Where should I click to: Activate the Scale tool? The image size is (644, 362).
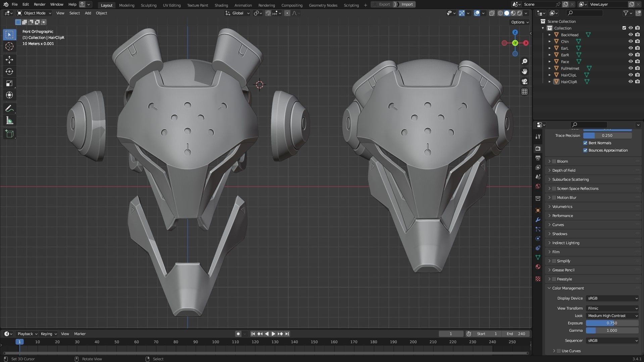click(9, 83)
